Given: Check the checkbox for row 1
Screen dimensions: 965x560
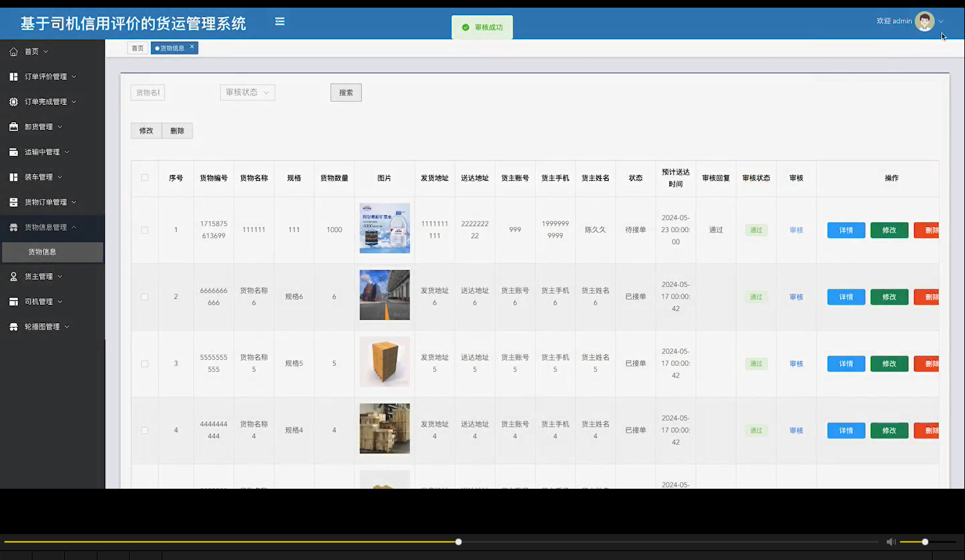Looking at the screenshot, I should [144, 230].
